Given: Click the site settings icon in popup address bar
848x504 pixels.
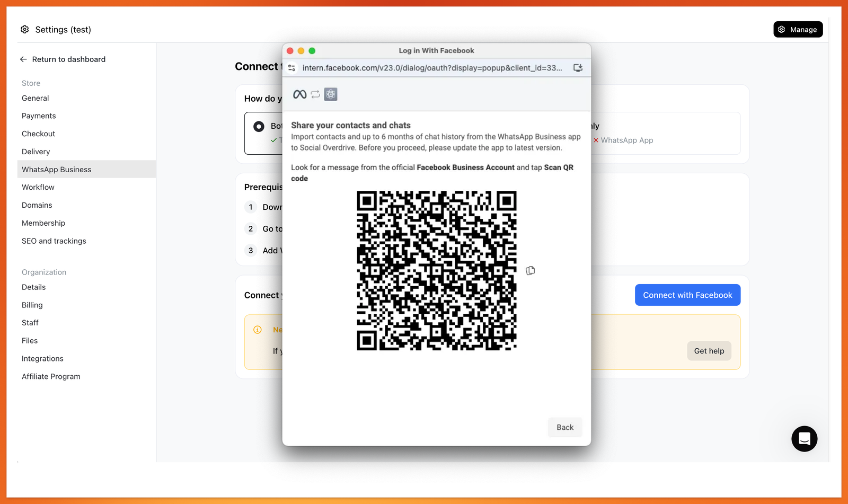Looking at the screenshot, I should [x=292, y=68].
